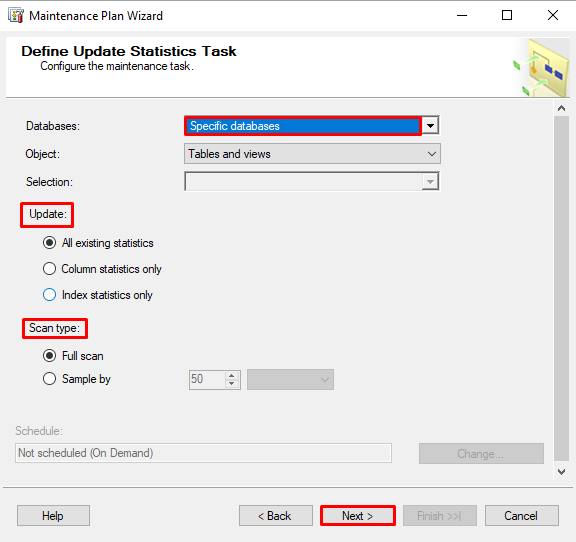Increase the sample value with up spinner
The height and width of the screenshot is (542, 576).
coord(231,376)
